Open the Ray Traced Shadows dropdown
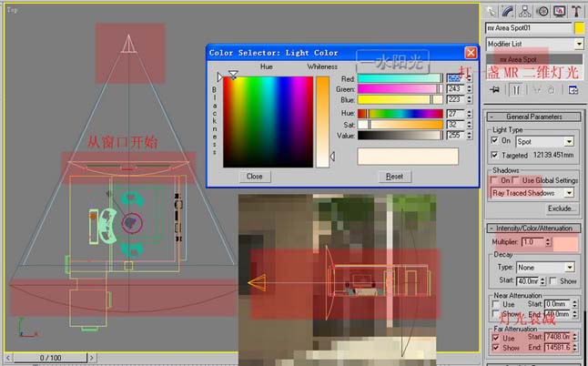 click(x=532, y=193)
